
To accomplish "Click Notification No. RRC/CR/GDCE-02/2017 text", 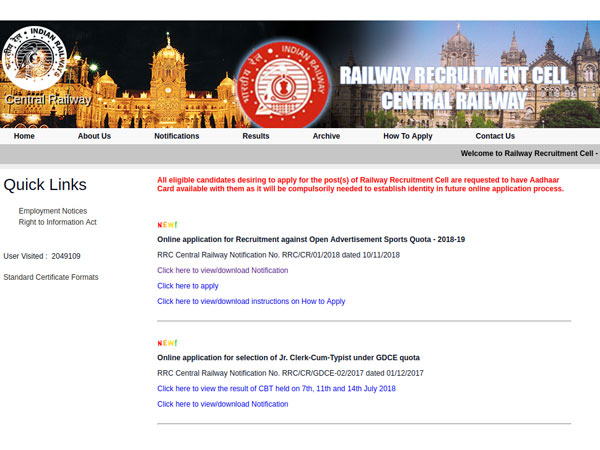I will (x=290, y=373).
